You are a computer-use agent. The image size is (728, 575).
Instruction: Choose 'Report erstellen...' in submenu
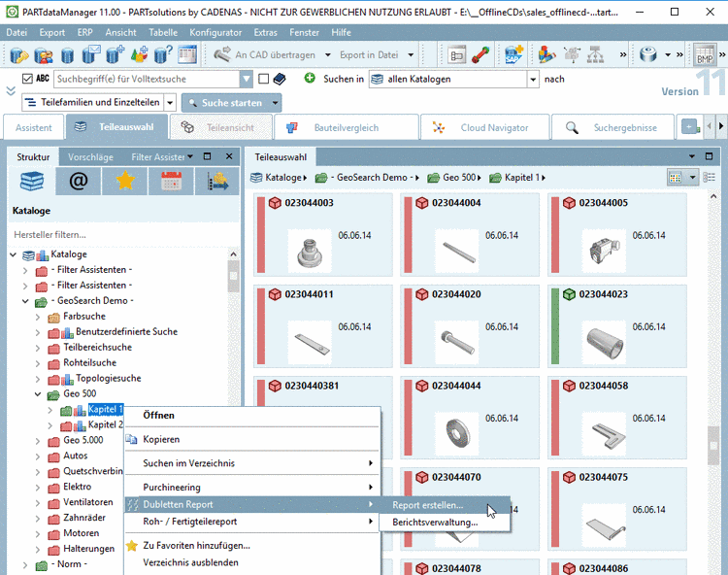[445, 505]
